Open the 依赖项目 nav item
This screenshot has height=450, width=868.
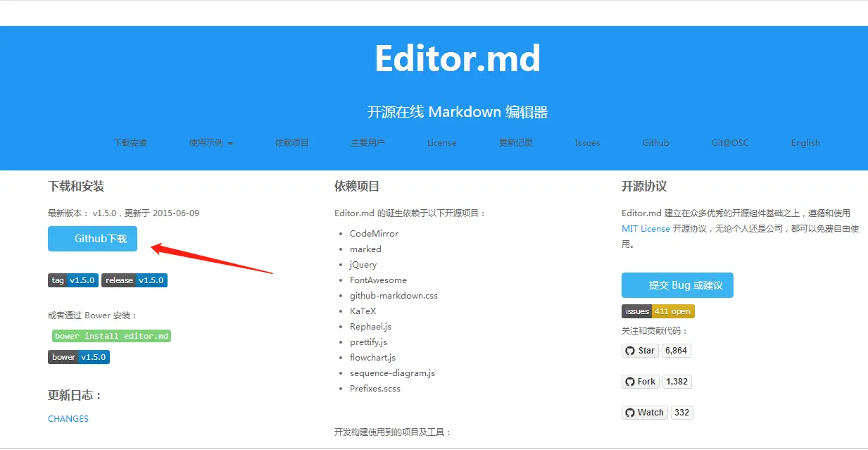[x=291, y=142]
